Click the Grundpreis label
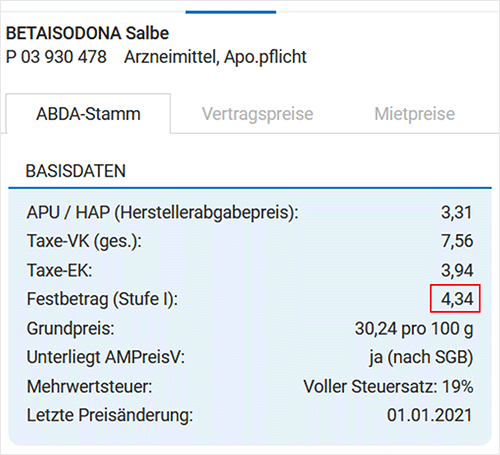The height and width of the screenshot is (455, 500). click(x=71, y=329)
